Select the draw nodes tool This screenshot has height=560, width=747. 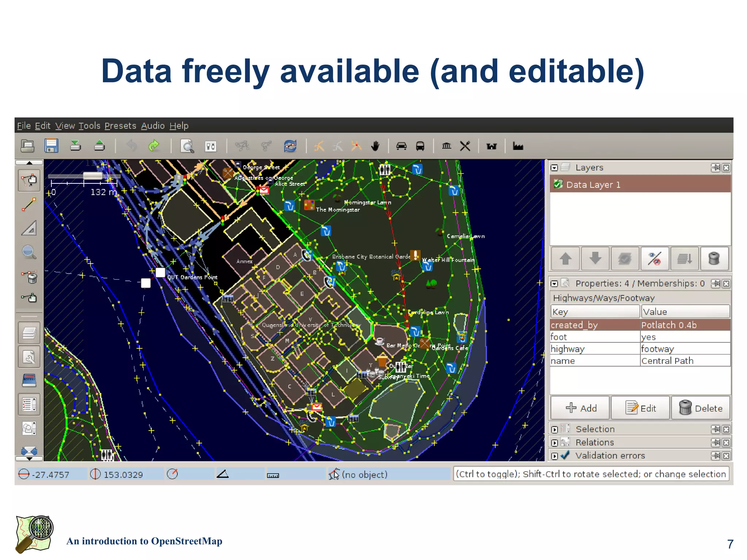coord(29,205)
